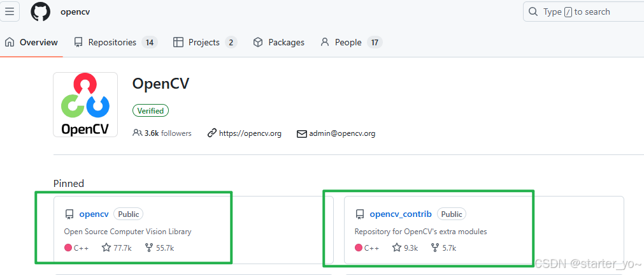
Task: Click the chain link icon beside website
Action: click(x=212, y=133)
